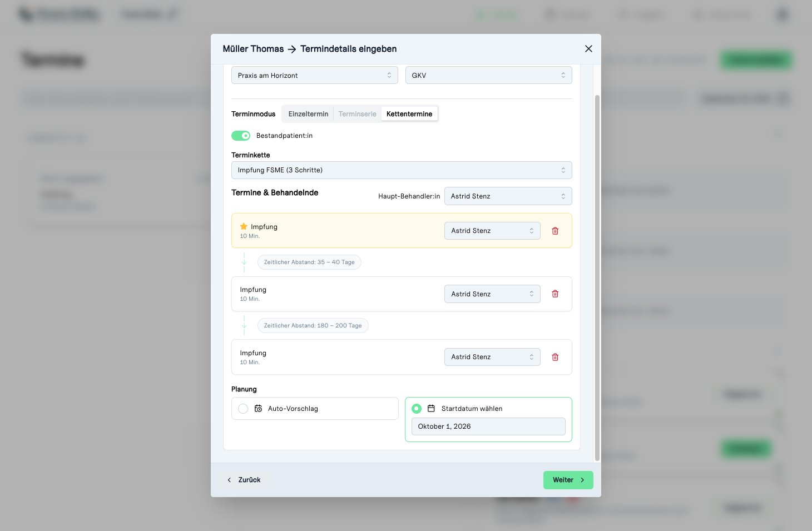The image size is (812, 531).
Task: Close the Termindetails dialog with the X
Action: click(x=588, y=49)
